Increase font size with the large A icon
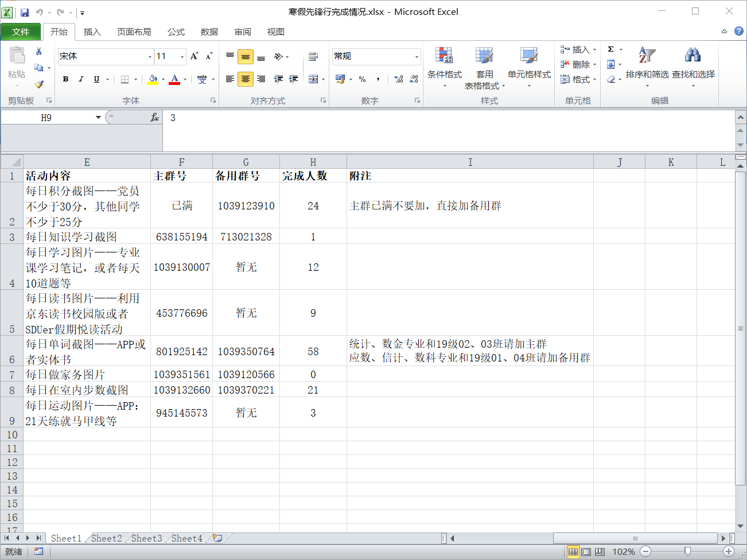This screenshot has width=747, height=560. point(194,56)
